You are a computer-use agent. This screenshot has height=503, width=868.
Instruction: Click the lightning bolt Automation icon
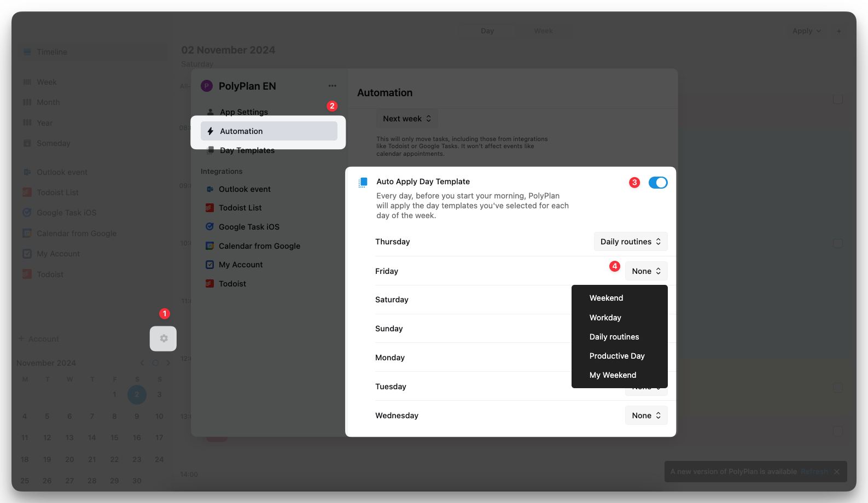[x=211, y=131]
